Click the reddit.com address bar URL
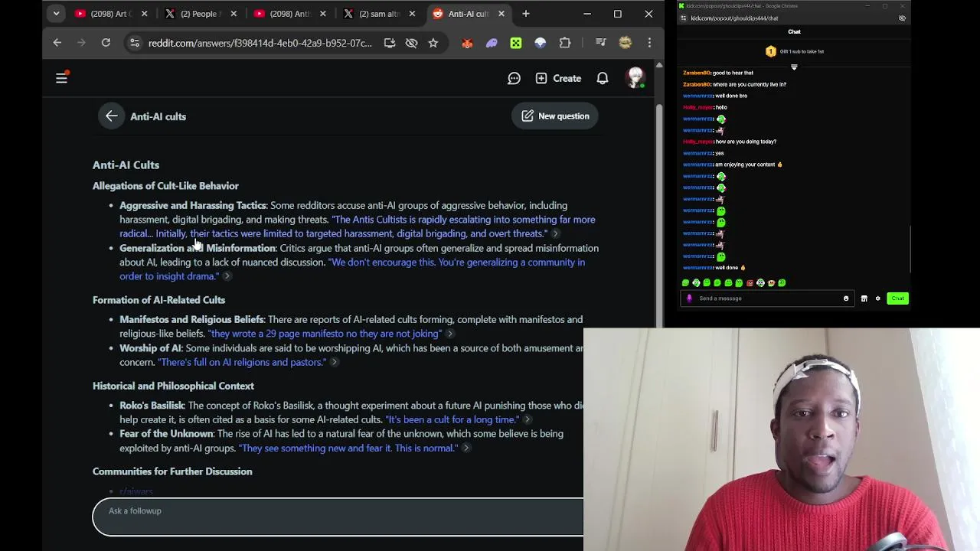 (260, 43)
